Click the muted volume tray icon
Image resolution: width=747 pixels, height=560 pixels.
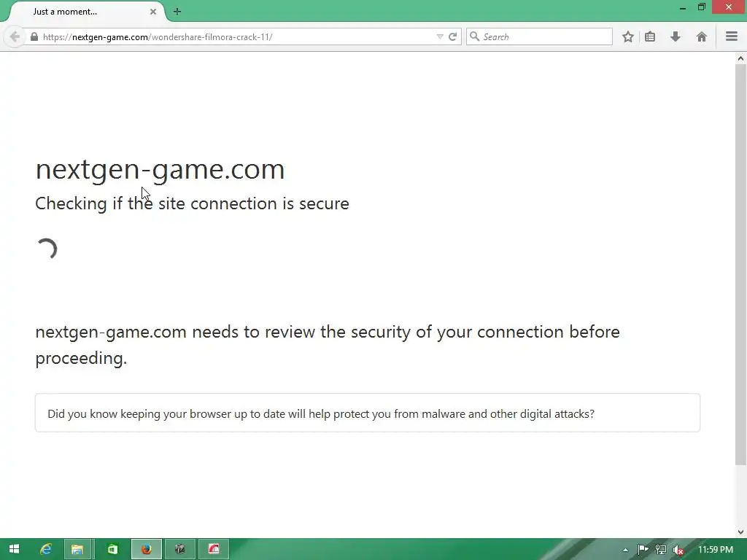678,550
